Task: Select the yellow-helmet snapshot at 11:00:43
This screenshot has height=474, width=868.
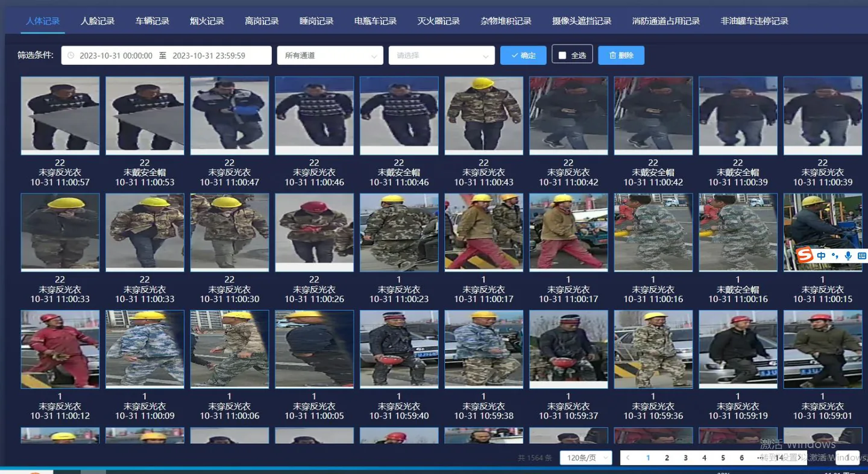Action: (x=483, y=116)
